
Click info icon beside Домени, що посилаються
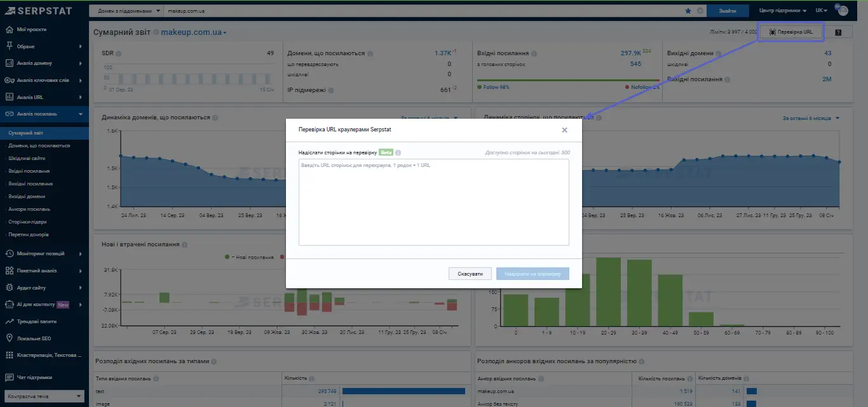(370, 54)
